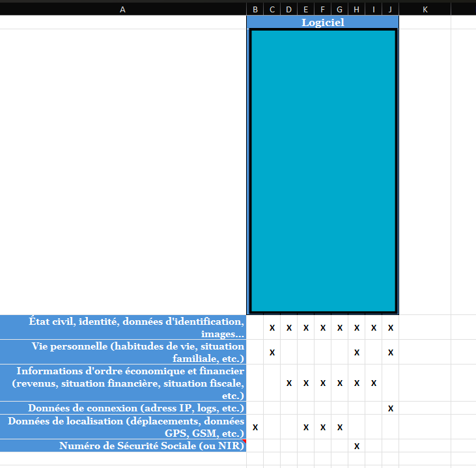This screenshot has height=468, width=476.
Task: Click the Numéro de Sécurité Sociale cell
Action: pos(123,446)
